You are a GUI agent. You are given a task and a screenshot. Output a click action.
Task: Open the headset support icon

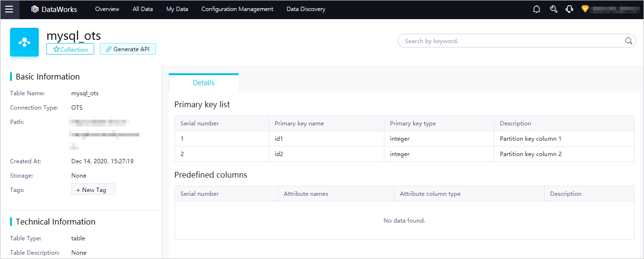569,9
